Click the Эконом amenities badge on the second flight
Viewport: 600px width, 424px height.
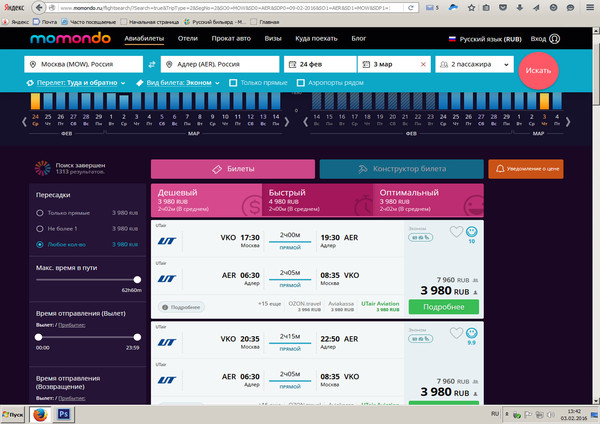pyautogui.click(x=420, y=339)
